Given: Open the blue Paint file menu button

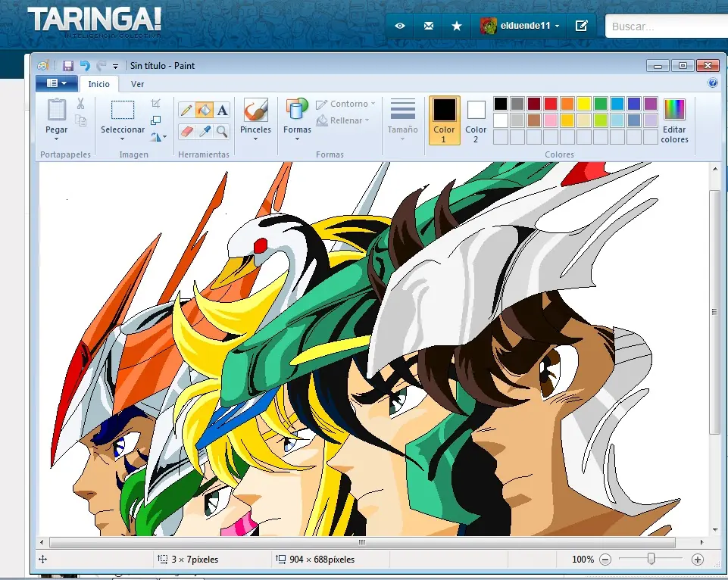Looking at the screenshot, I should point(57,83).
